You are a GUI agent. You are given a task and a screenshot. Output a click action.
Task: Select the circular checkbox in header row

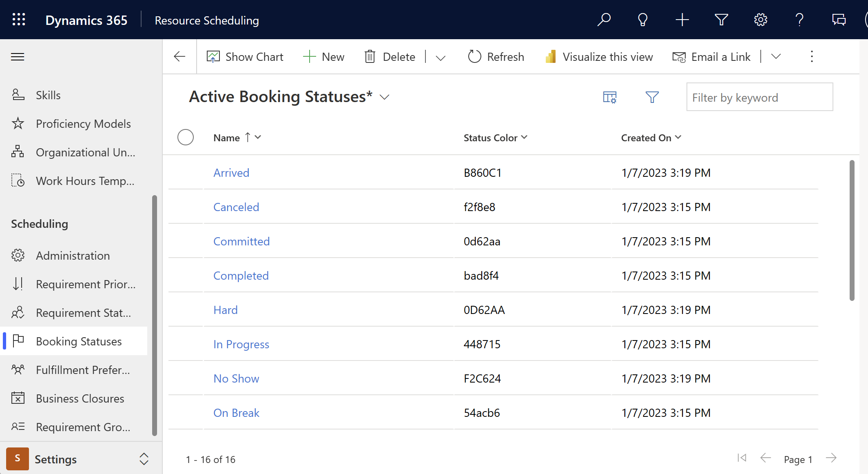[x=185, y=137]
